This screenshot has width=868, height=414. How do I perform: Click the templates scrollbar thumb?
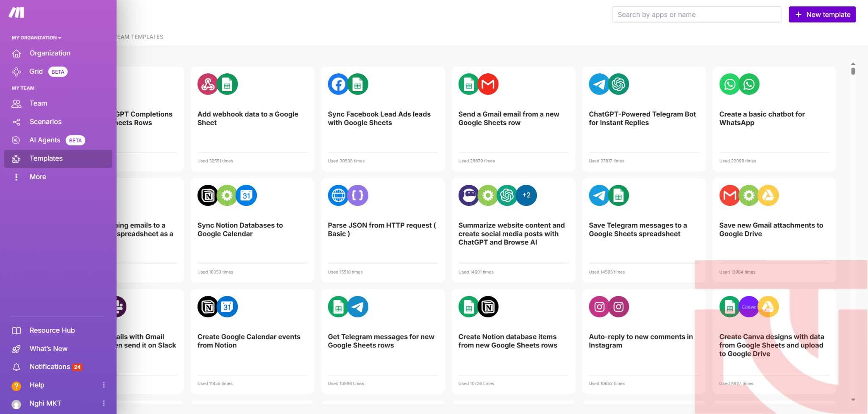pos(853,71)
